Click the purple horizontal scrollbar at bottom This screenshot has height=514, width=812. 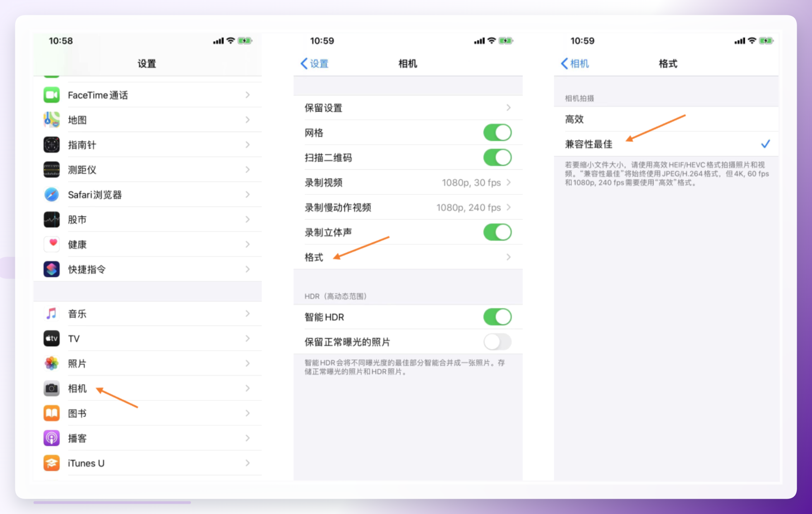112,502
